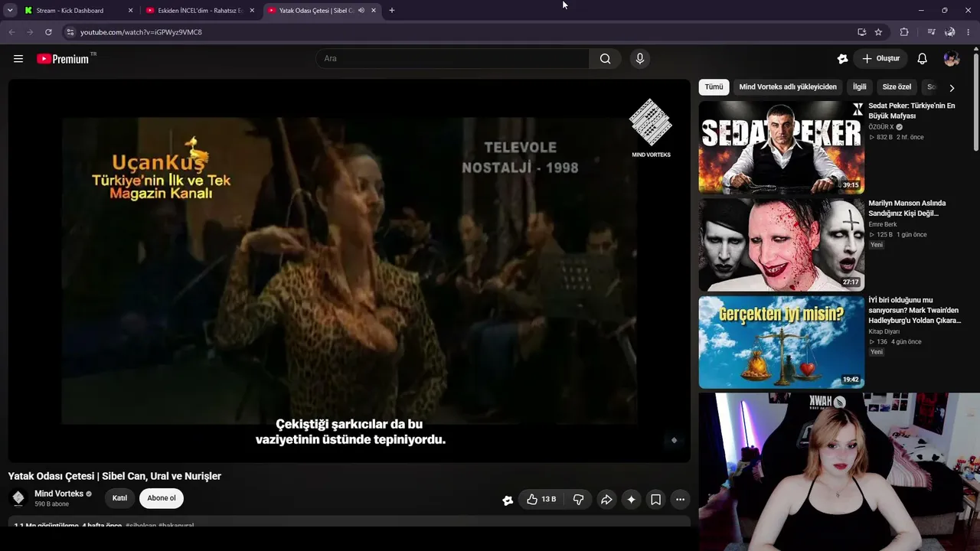The image size is (980, 551).
Task: Open the tab search dropdown arrow
Action: [10, 11]
